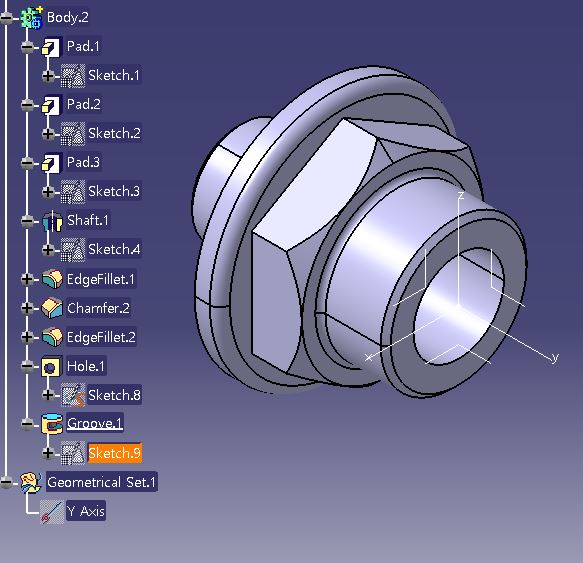This screenshot has width=583, height=563.
Task: Click the Sketch.3 icon
Action: click(x=73, y=192)
